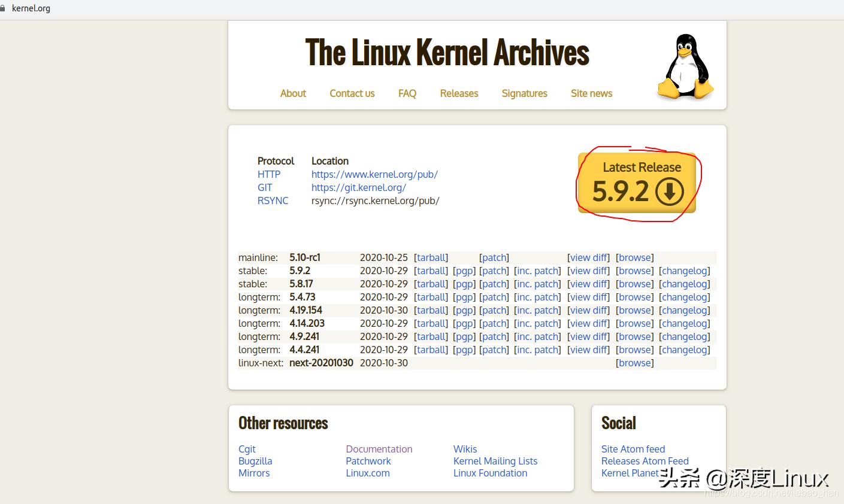
Task: Select the next-20201030 version text
Action: pyautogui.click(x=321, y=363)
